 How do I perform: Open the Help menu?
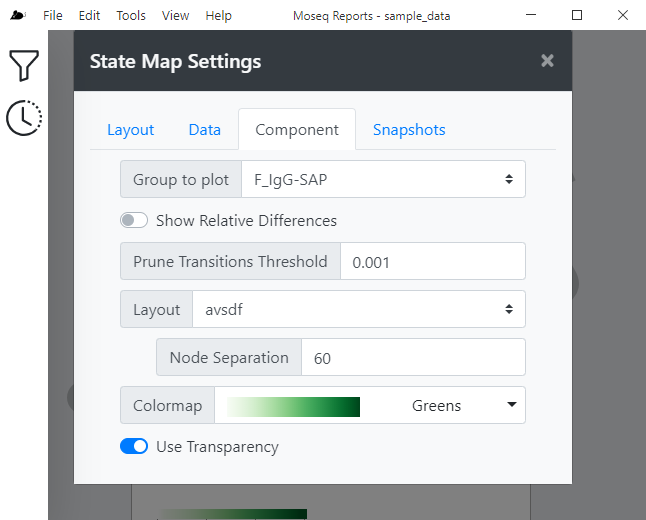(218, 16)
